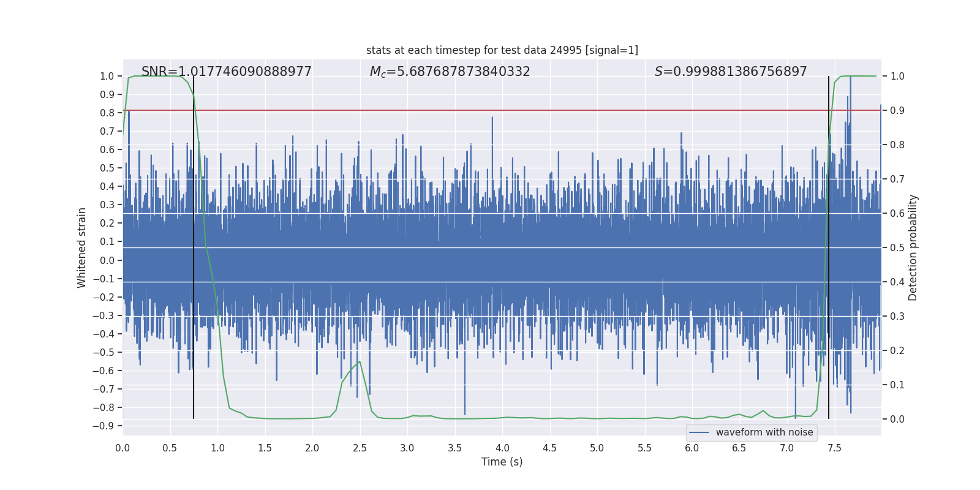
Task: Click the 4.0 tick label on time axis
Action: click(502, 448)
